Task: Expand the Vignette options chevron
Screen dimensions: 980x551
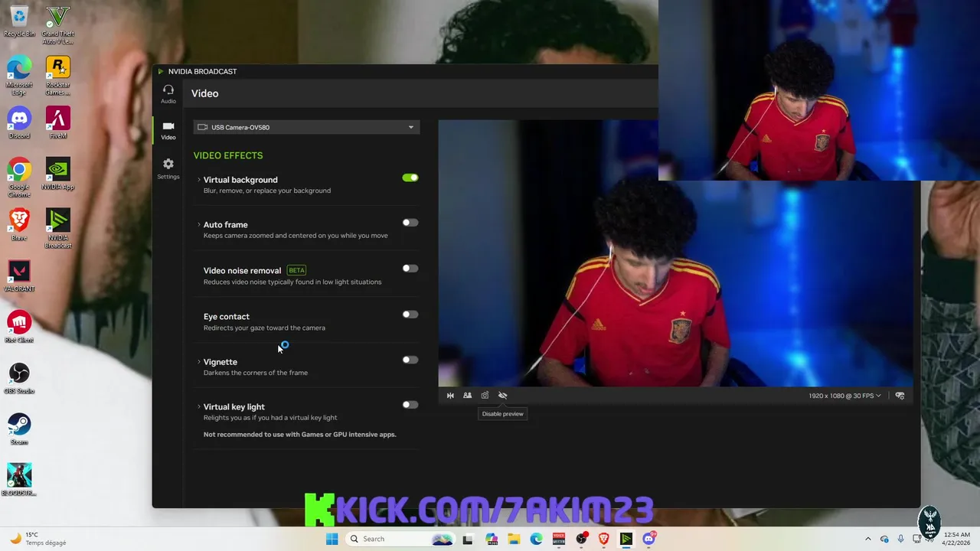Action: point(198,362)
